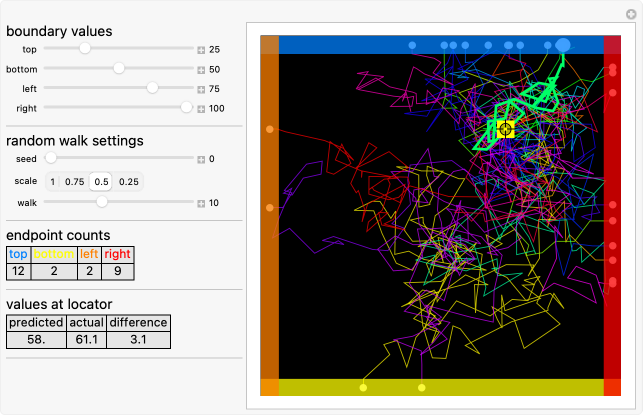This screenshot has width=643, height=416.
Task: Click the predicted value 58.
Action: [x=36, y=340]
